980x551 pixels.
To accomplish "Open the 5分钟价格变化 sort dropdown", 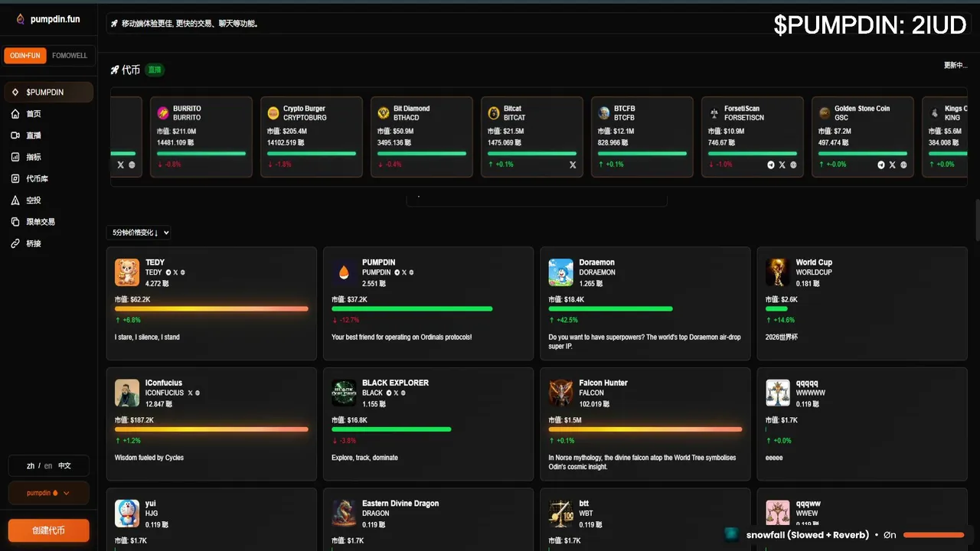I will point(139,233).
